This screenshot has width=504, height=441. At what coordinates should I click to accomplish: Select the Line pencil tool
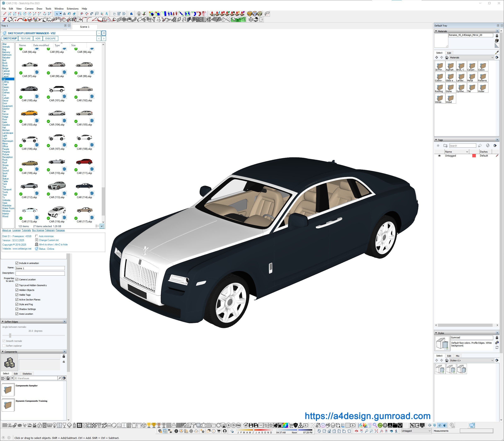pos(5,14)
